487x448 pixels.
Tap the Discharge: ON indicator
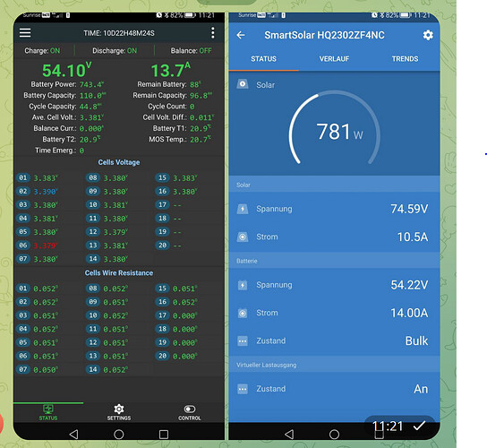pos(115,51)
